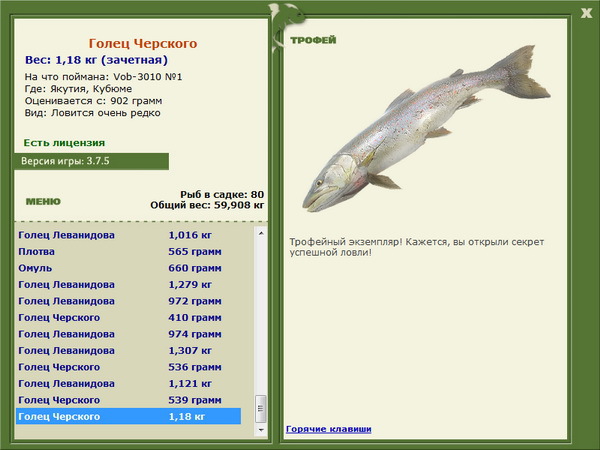
Task: Click the На что поймана: Vob-3010 №1 line
Action: tap(103, 77)
